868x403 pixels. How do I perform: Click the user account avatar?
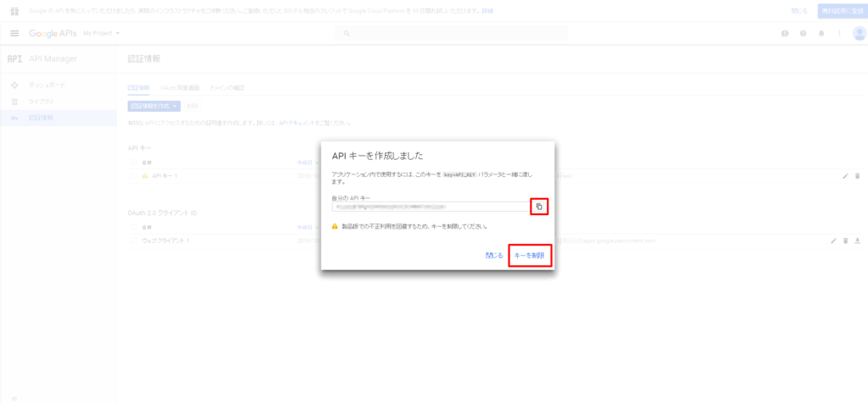click(860, 34)
